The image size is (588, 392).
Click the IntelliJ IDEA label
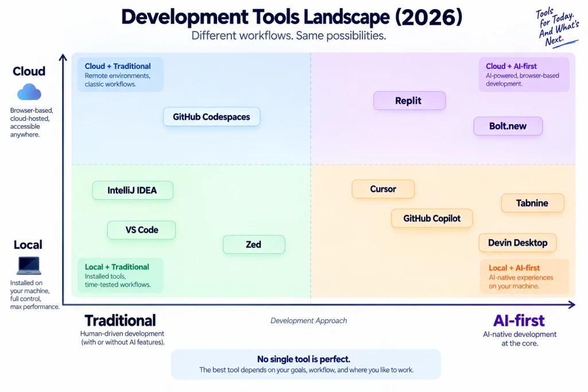(133, 191)
